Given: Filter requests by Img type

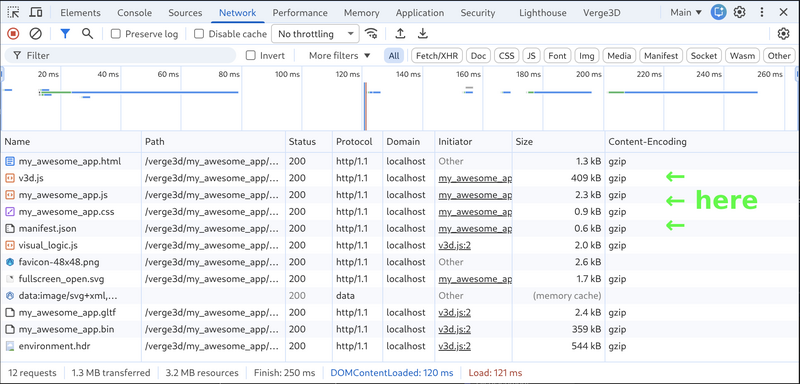Looking at the screenshot, I should click(x=587, y=56).
